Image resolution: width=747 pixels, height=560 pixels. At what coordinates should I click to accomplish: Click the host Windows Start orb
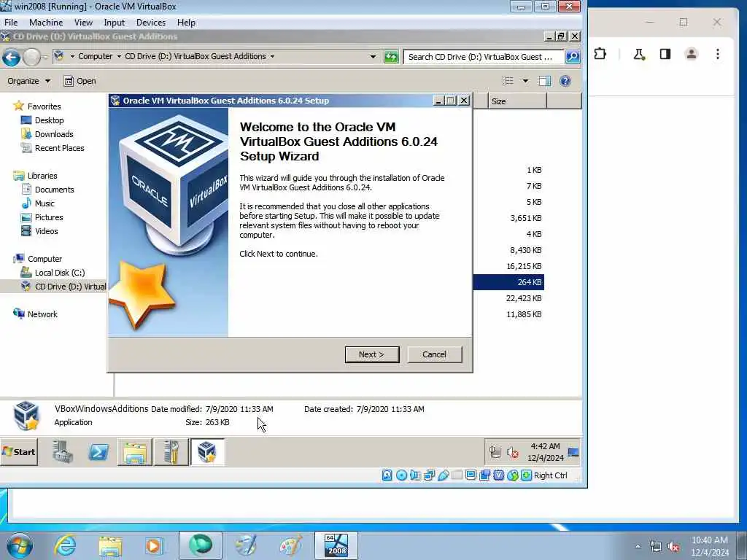[x=20, y=545]
